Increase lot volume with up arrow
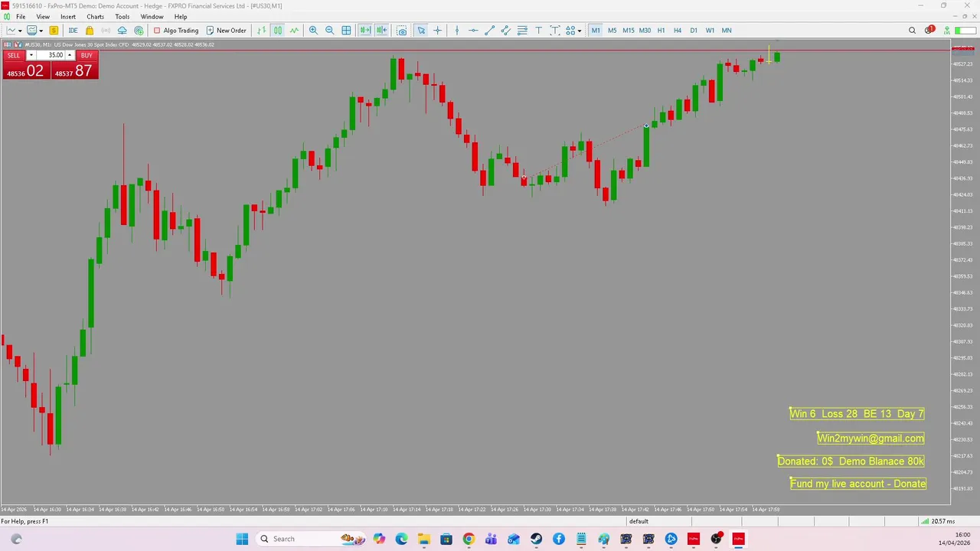The image size is (980, 551). point(70,55)
